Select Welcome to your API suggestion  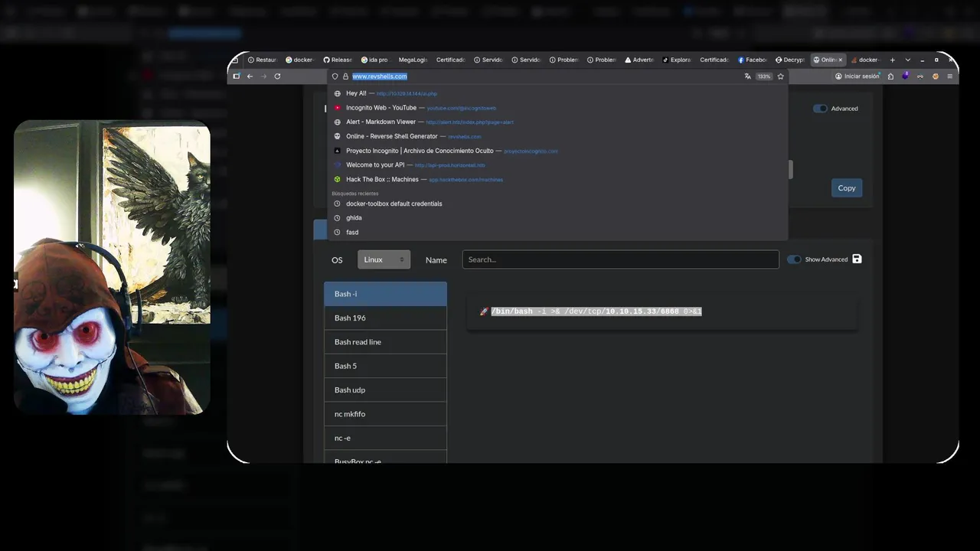557,165
